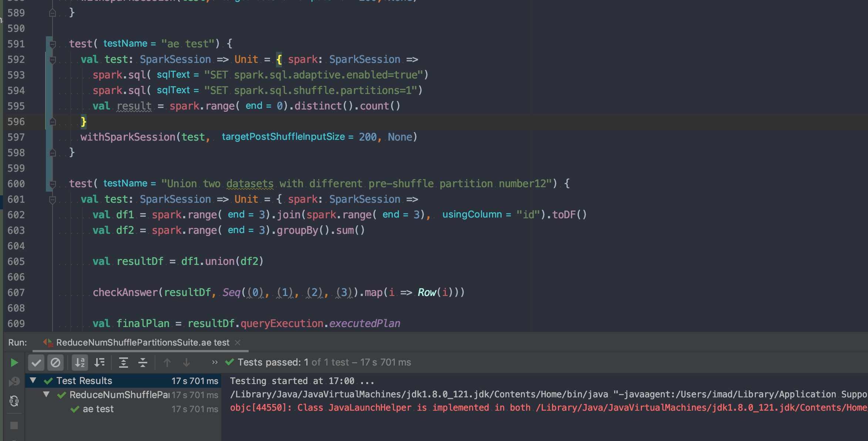868x441 pixels.
Task: Click Previous Failed Test up arrow
Action: [167, 363]
